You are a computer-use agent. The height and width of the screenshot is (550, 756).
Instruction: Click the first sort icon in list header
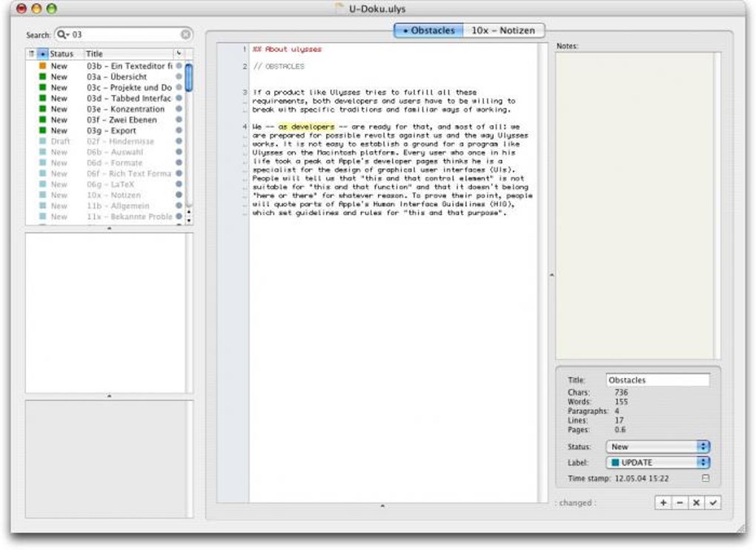point(32,53)
